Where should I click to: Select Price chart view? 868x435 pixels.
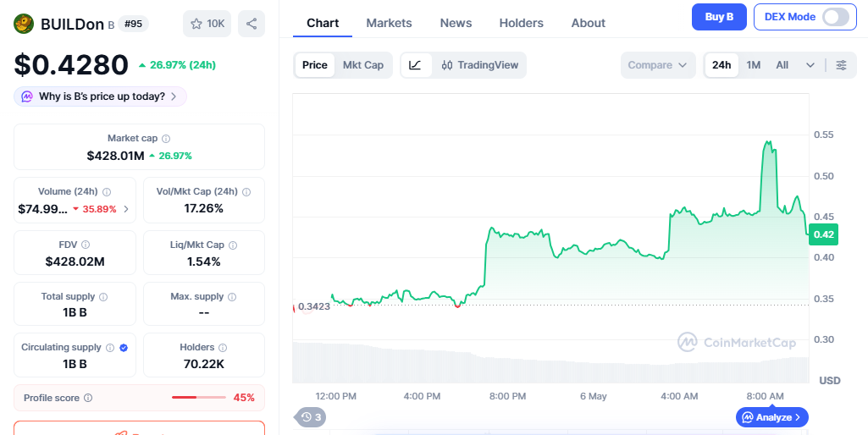click(314, 65)
